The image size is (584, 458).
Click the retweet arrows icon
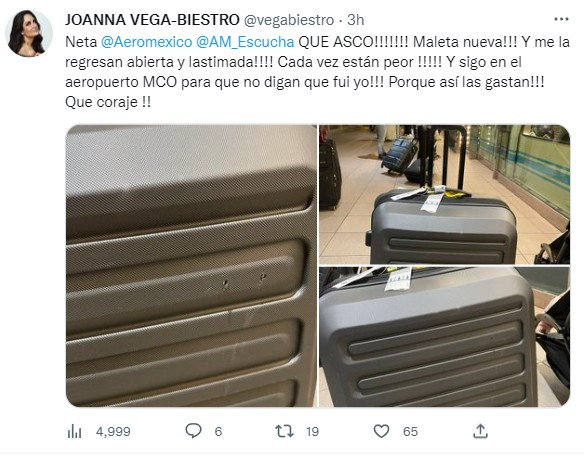[285, 431]
